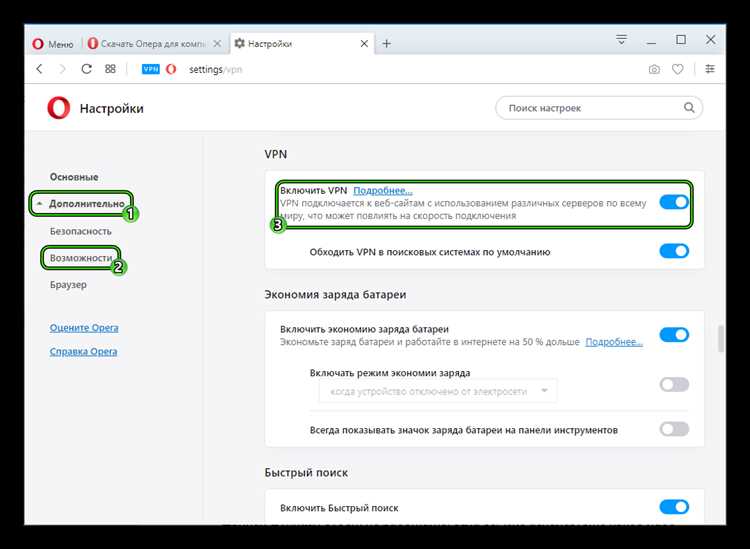Open Подробнее link next to Включить VPN
750x549 pixels.
tap(383, 190)
